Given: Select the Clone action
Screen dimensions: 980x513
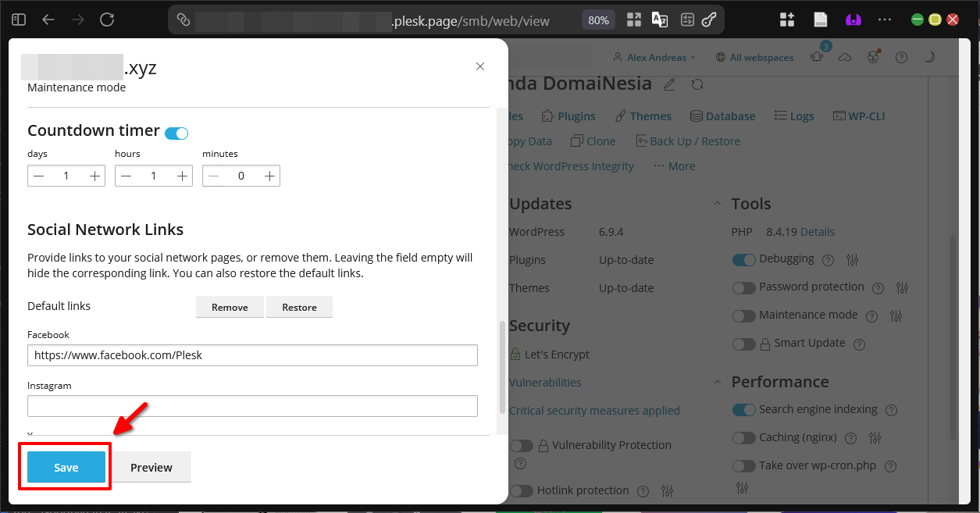Looking at the screenshot, I should (593, 141).
